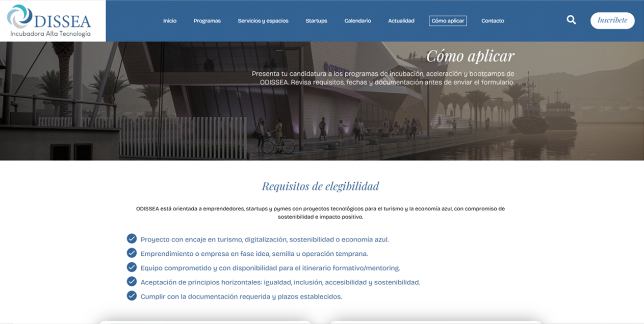Viewport: 644px width, 324px height.
Task: Click the 'Incubadora Alta Tecnología' tagline
Action: tap(50, 34)
